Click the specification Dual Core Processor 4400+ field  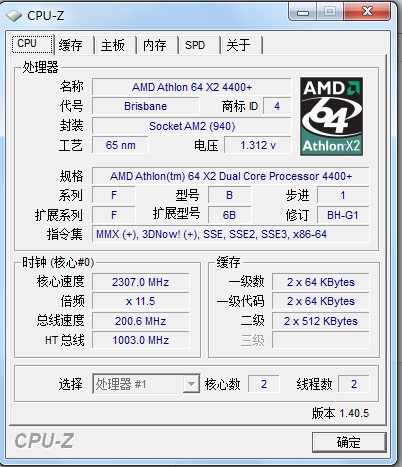(231, 176)
